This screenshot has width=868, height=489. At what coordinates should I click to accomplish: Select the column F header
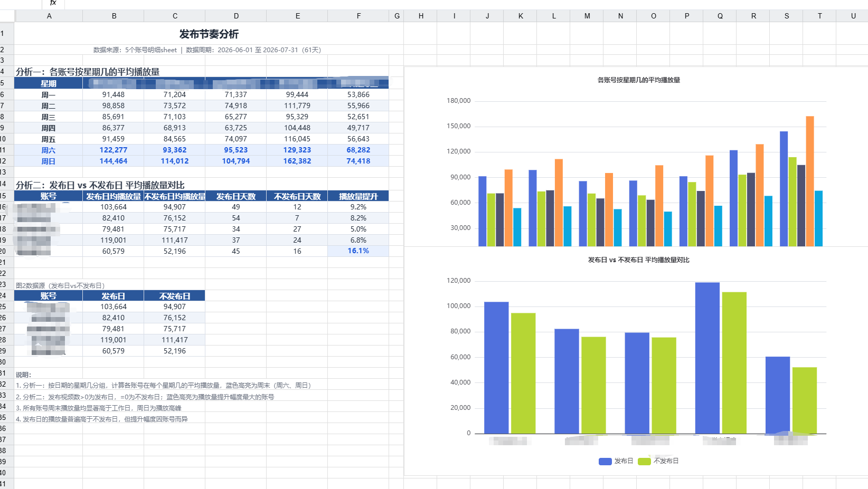coord(358,16)
